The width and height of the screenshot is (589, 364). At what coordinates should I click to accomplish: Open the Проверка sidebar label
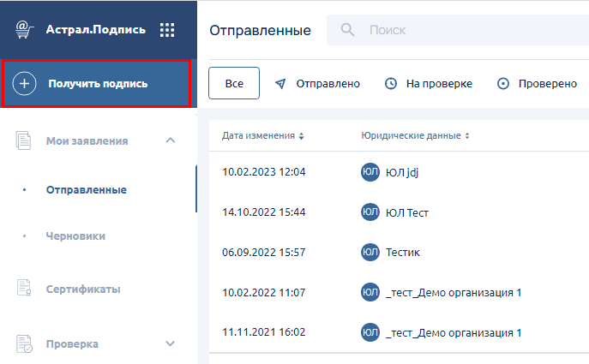tap(72, 344)
